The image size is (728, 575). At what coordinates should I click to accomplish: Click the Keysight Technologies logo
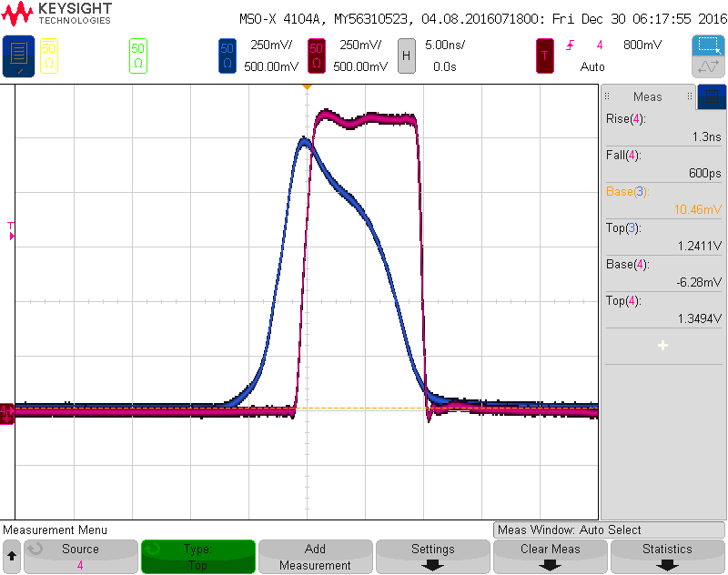[56, 14]
